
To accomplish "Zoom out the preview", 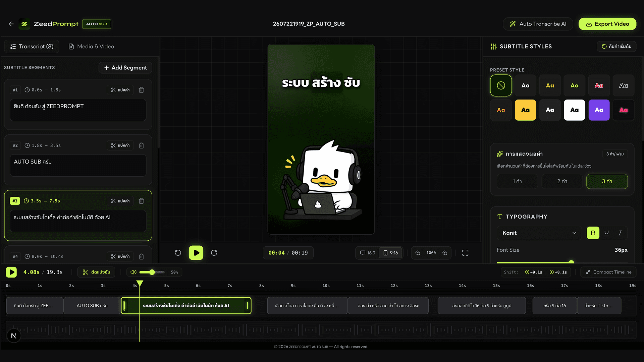I will point(418,253).
